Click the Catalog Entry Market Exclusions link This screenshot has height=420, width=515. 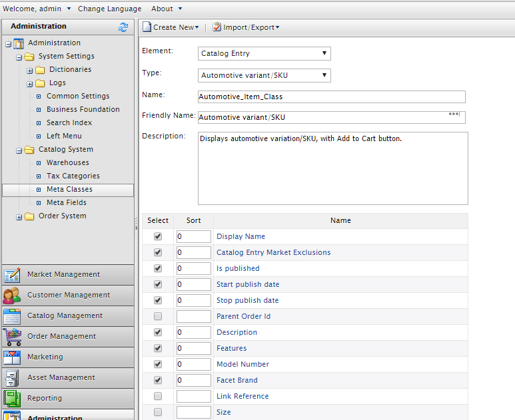(x=273, y=252)
